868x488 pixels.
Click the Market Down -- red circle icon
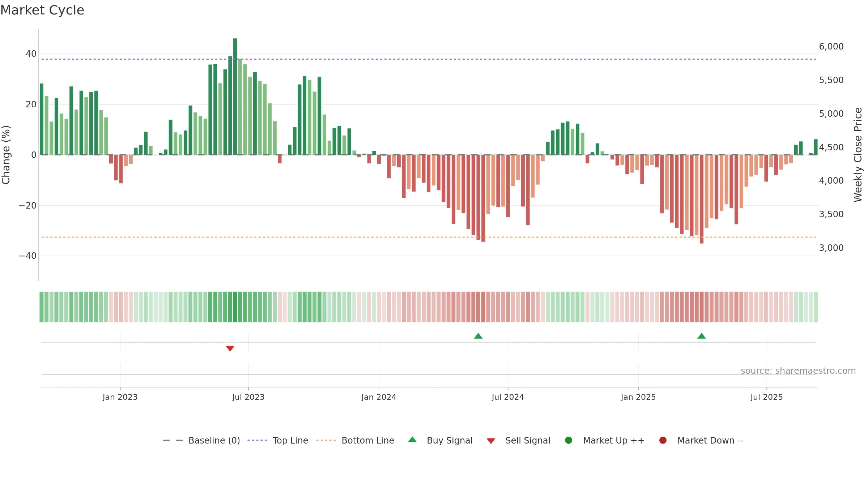[663, 440]
